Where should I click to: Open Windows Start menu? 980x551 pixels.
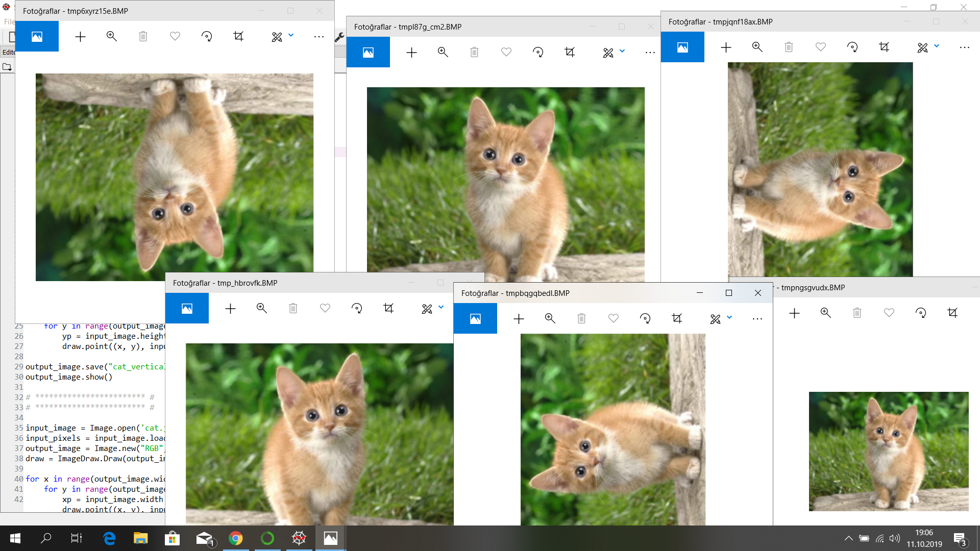coord(15,538)
